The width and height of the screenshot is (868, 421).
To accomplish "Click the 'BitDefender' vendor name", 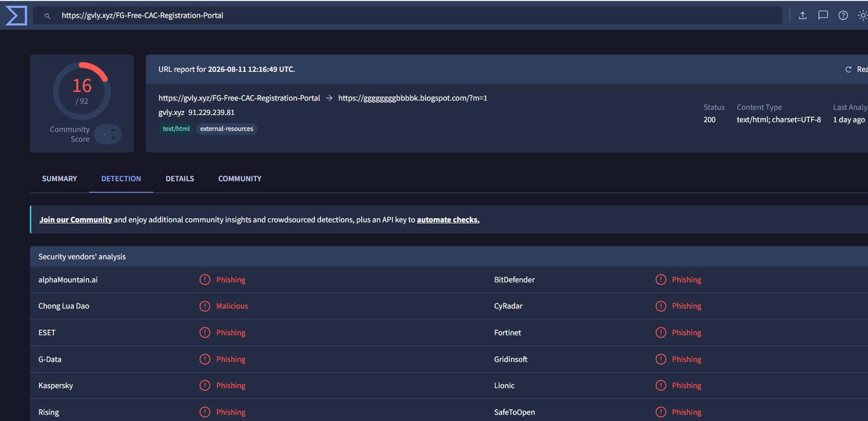I will click(x=514, y=280).
